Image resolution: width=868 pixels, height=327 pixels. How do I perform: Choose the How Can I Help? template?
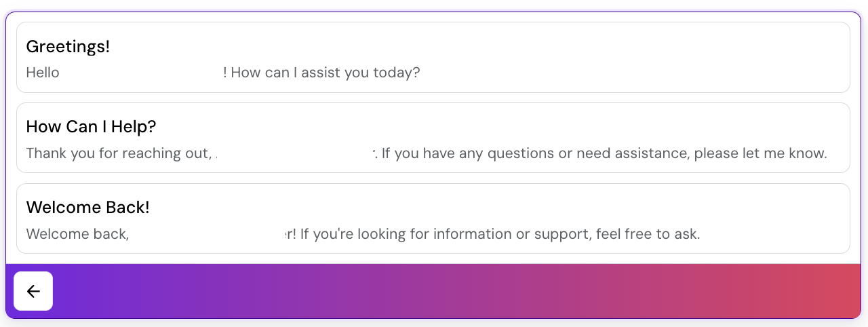433,138
